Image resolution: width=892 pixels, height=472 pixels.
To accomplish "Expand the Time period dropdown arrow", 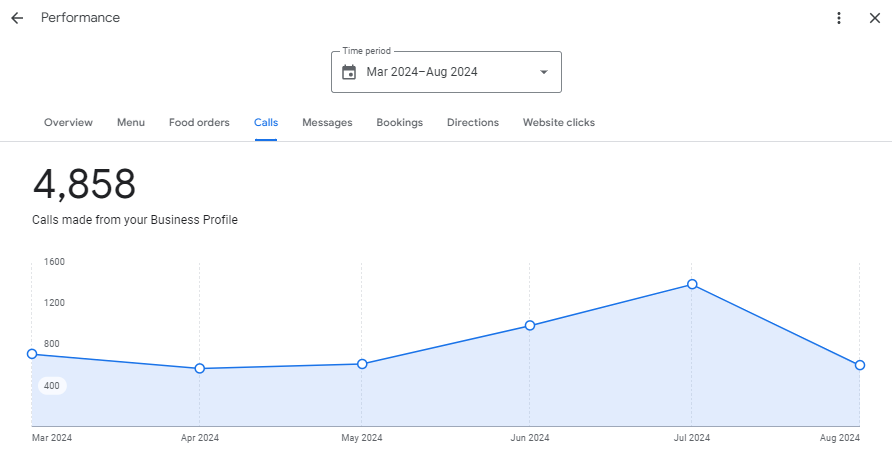I will pos(544,72).
